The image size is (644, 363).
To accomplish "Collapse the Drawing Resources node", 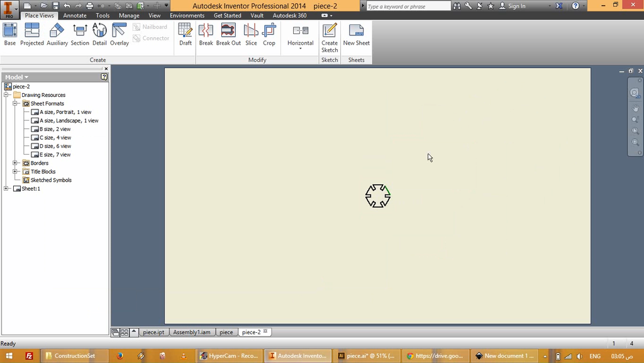I will [x=6, y=95].
